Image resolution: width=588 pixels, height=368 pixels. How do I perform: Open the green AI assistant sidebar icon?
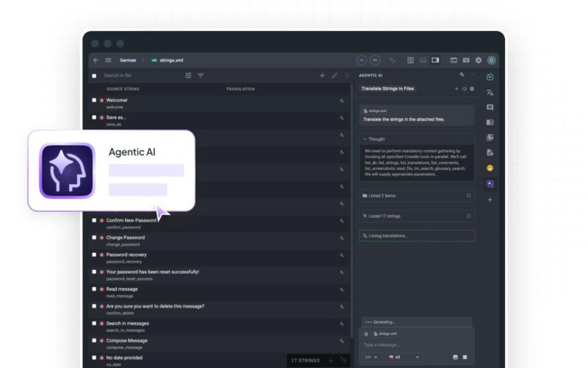pos(490,77)
